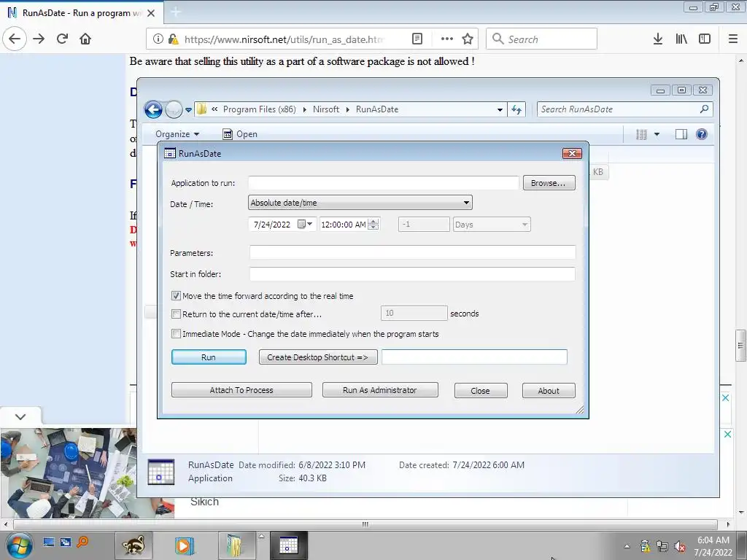Refresh the RunAsDate folder in Explorer
This screenshot has height=560, width=747.
pyautogui.click(x=516, y=109)
